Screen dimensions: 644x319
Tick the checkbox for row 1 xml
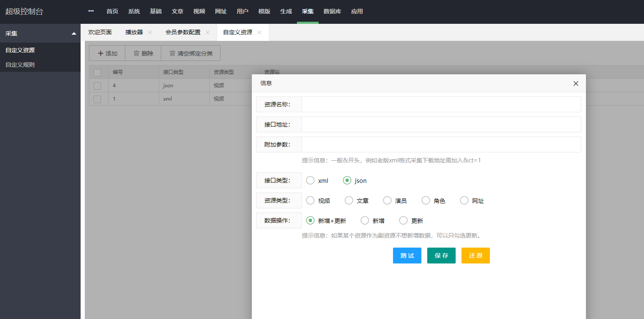tap(97, 99)
